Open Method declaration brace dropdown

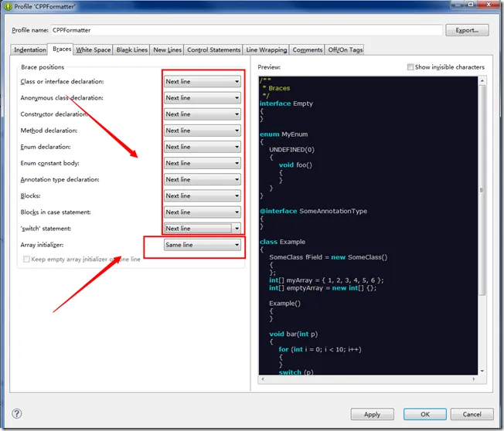coord(203,131)
